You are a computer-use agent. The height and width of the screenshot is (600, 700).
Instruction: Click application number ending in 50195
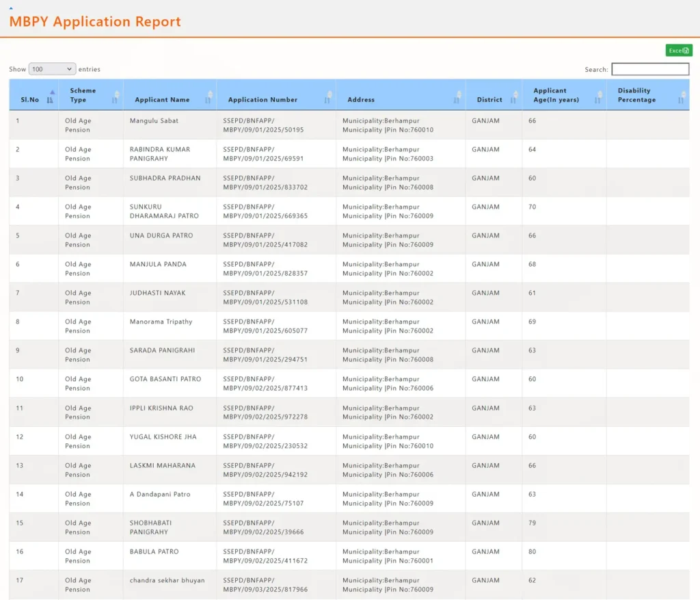(x=263, y=125)
